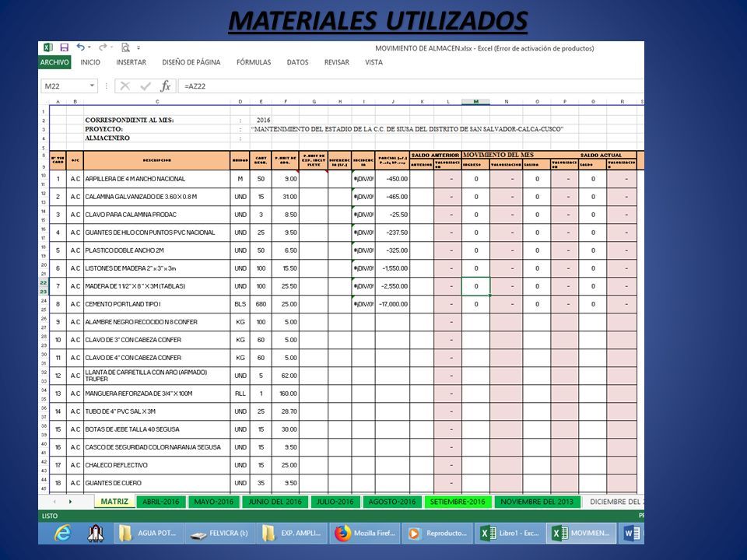Click the Save icon in quick access toolbar
The height and width of the screenshot is (560, 747).
point(65,47)
